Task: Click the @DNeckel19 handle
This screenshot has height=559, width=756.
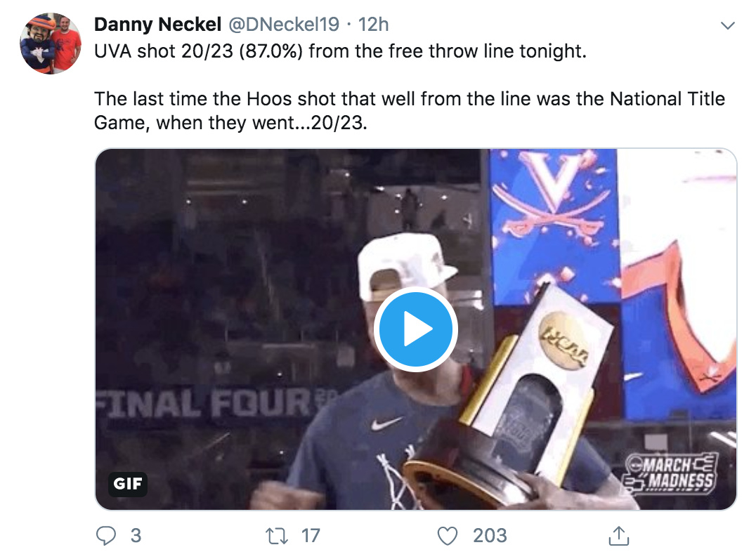Action: tap(283, 25)
